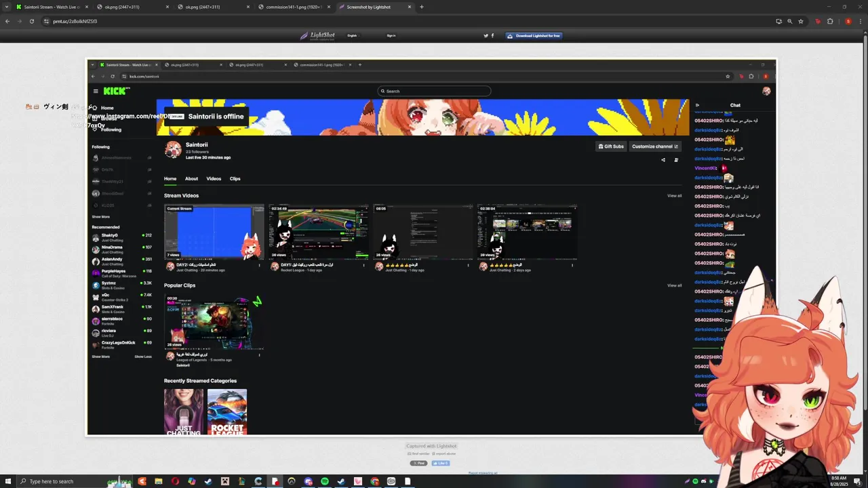Click View all for Stream Videos

(675, 196)
